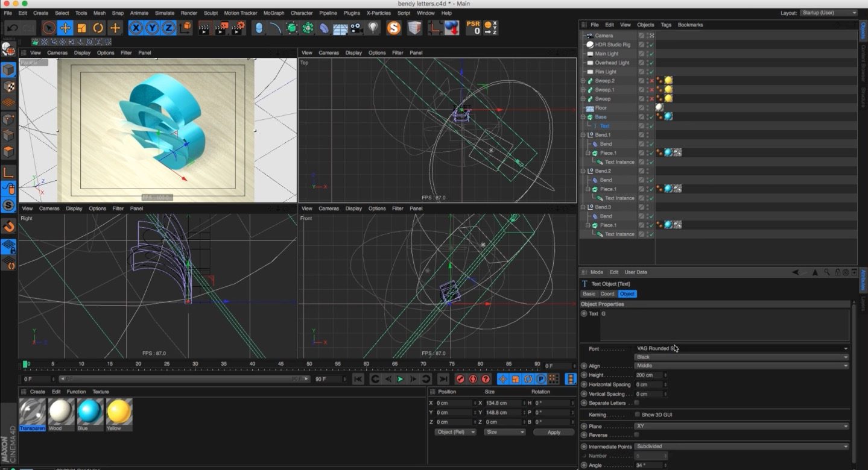Select Floor object in Object Manager
The width and height of the screenshot is (868, 470).
pyautogui.click(x=601, y=108)
